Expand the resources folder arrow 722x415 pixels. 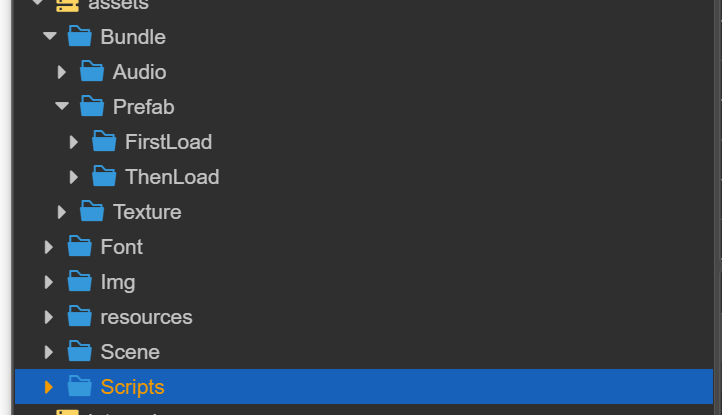pyautogui.click(x=49, y=317)
